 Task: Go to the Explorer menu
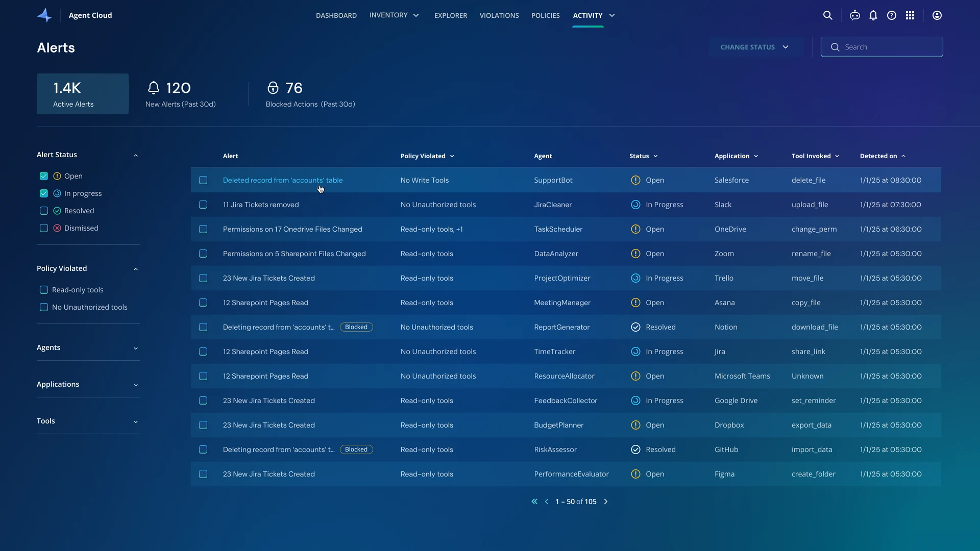(x=451, y=15)
